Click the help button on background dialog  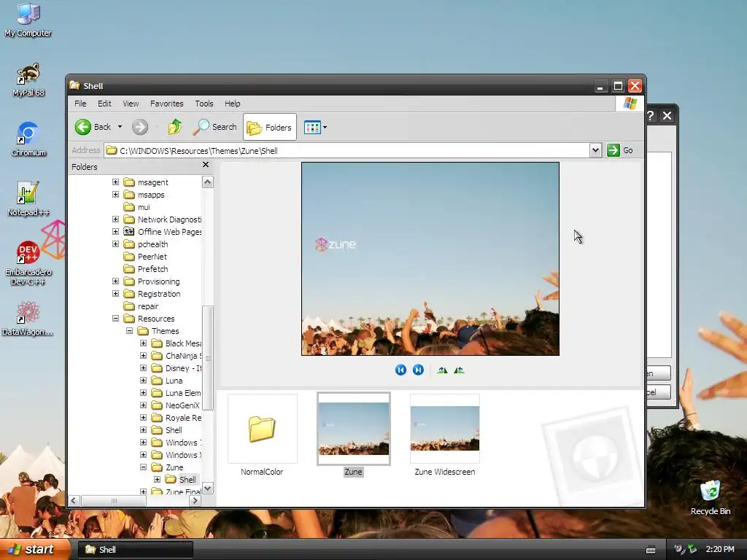click(x=651, y=116)
